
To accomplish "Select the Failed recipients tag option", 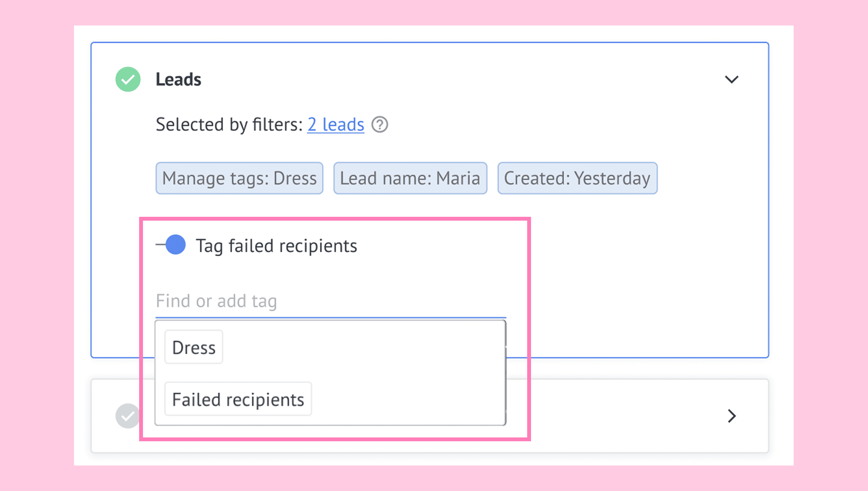I will point(238,399).
